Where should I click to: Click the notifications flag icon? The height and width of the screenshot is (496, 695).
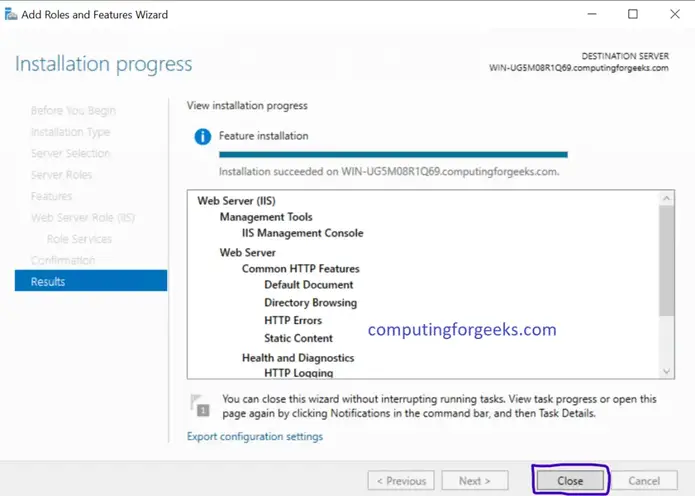click(x=199, y=405)
